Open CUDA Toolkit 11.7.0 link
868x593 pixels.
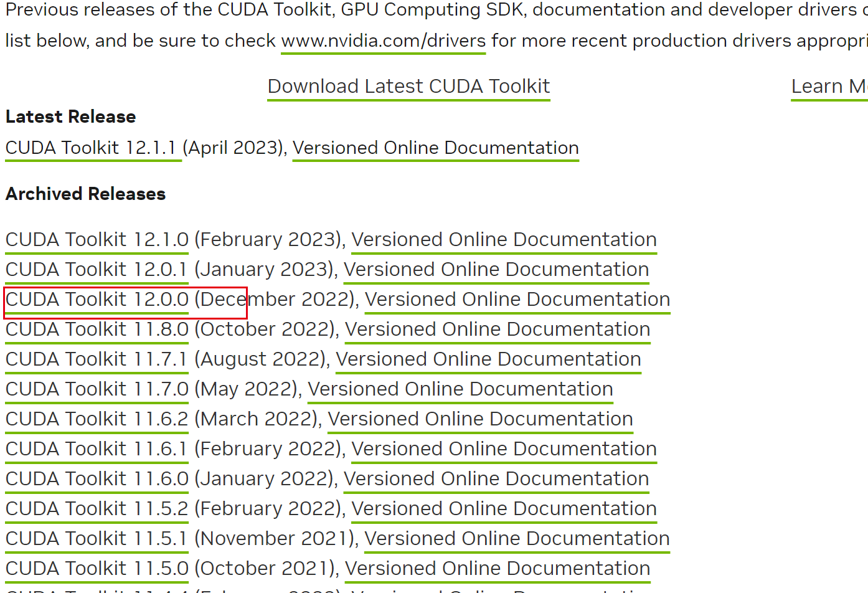[97, 389]
